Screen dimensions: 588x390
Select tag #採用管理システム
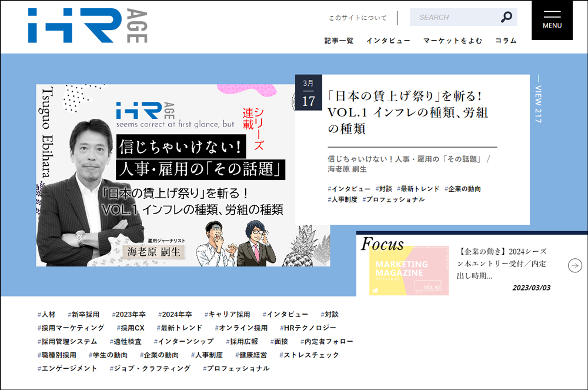click(x=67, y=341)
